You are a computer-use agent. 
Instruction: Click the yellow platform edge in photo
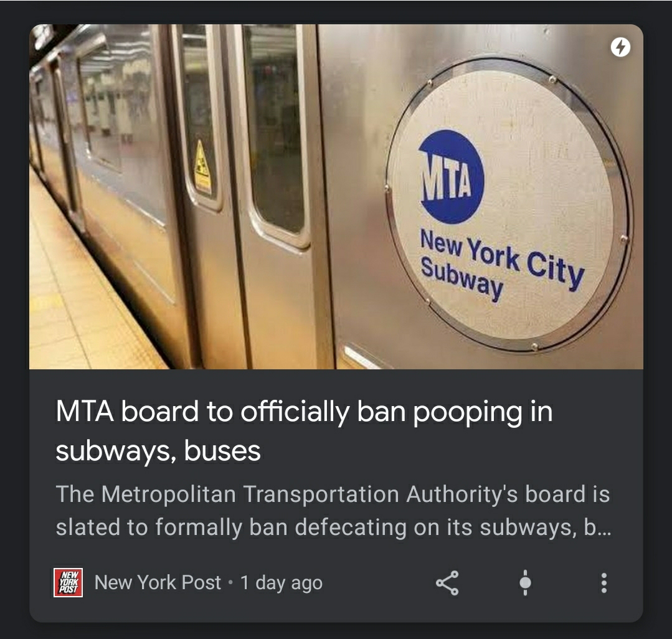pyautogui.click(x=86, y=300)
